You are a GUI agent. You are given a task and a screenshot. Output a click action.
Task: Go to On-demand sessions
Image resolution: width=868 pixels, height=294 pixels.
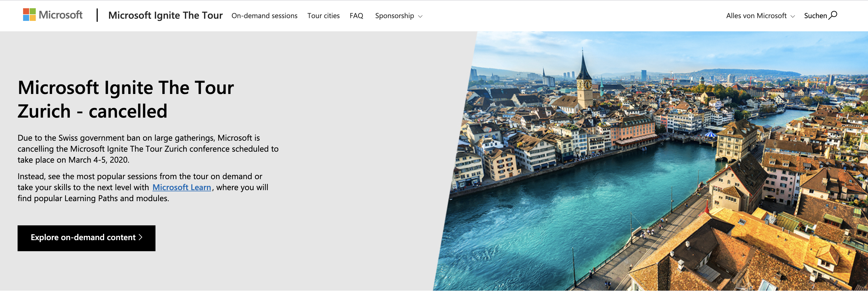[264, 16]
